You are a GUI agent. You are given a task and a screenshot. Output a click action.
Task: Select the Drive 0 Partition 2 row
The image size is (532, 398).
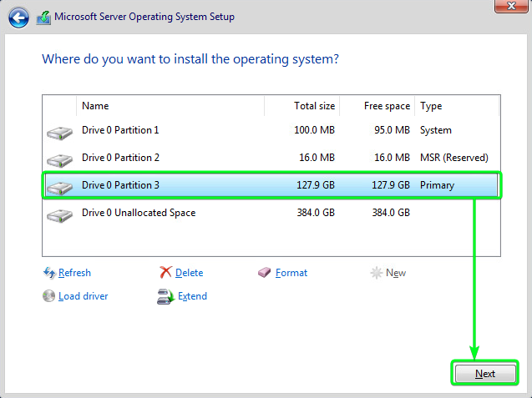(x=271, y=158)
